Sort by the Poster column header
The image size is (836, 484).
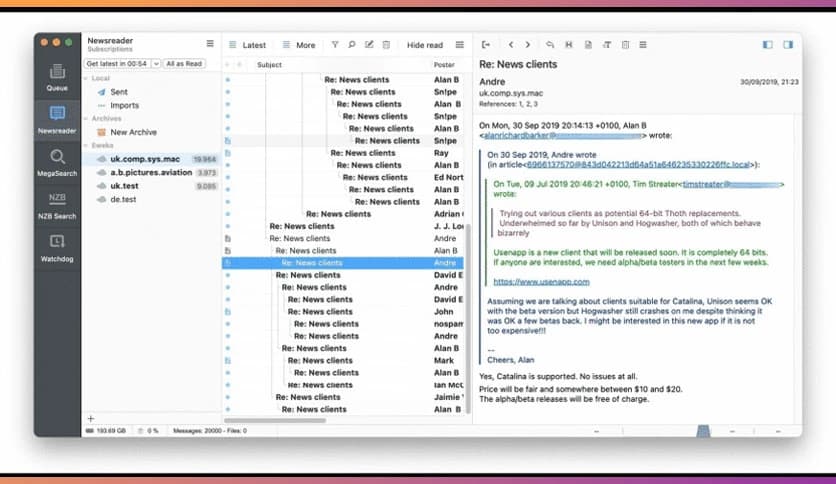[x=444, y=64]
